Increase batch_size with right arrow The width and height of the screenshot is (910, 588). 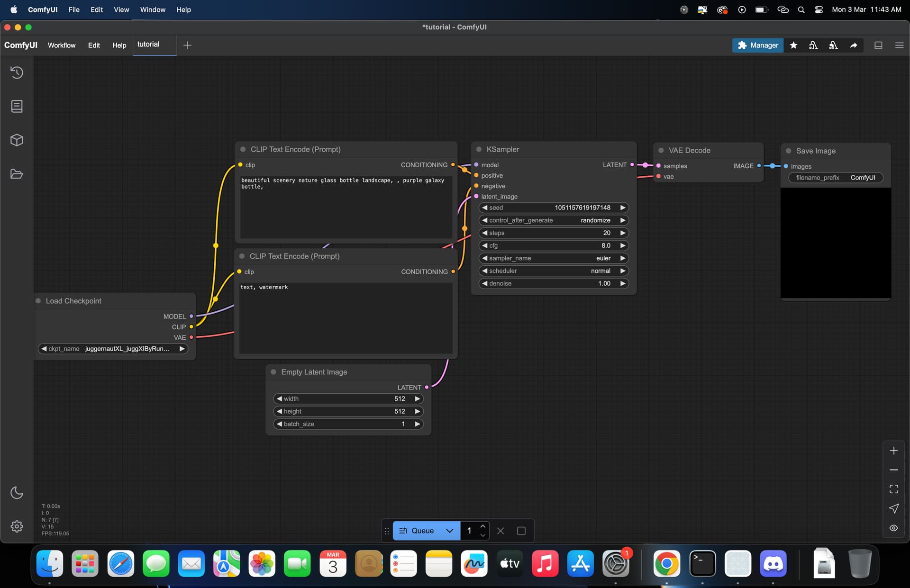418,424
